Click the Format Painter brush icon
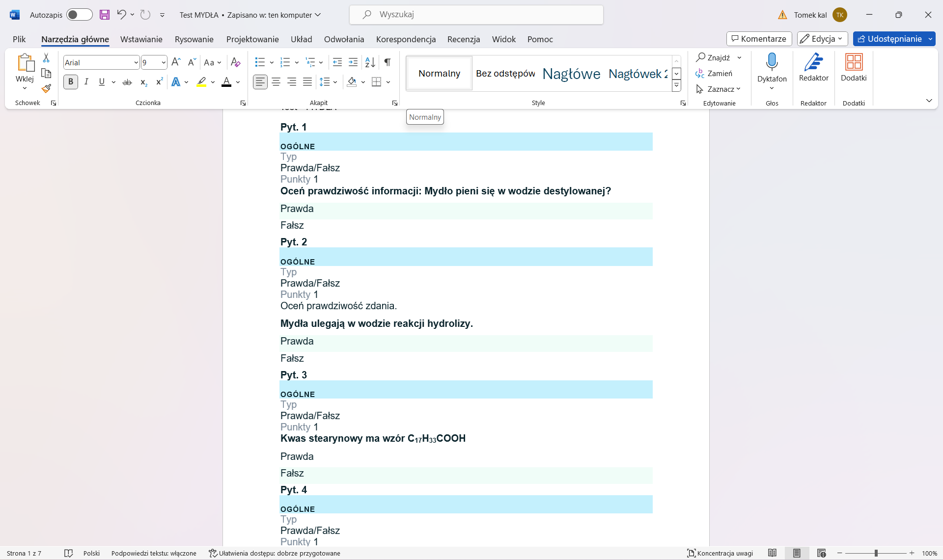Viewport: 943px width, 560px height. click(x=46, y=89)
